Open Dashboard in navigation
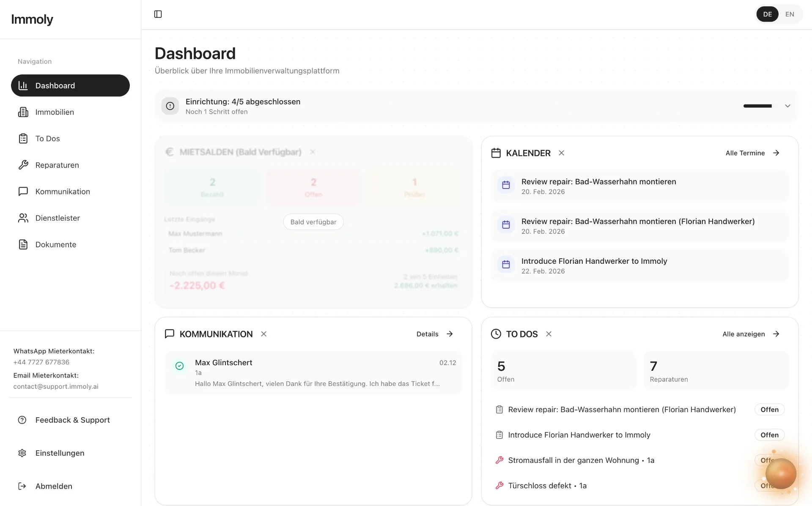Image resolution: width=812 pixels, height=506 pixels. click(x=70, y=85)
